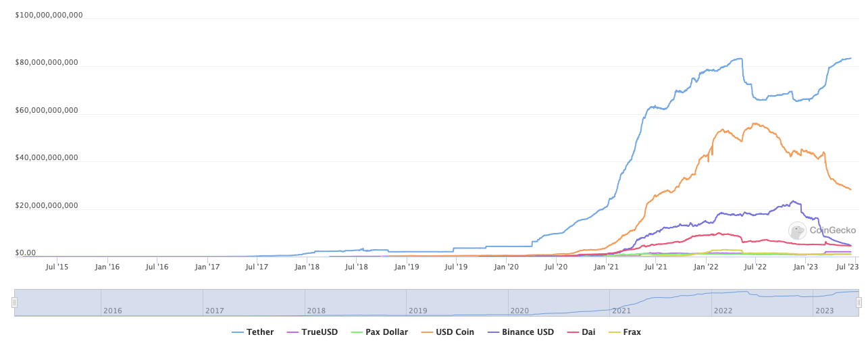This screenshot has width=868, height=341.
Task: Click 2019 in the range navigator
Action: pyautogui.click(x=417, y=311)
